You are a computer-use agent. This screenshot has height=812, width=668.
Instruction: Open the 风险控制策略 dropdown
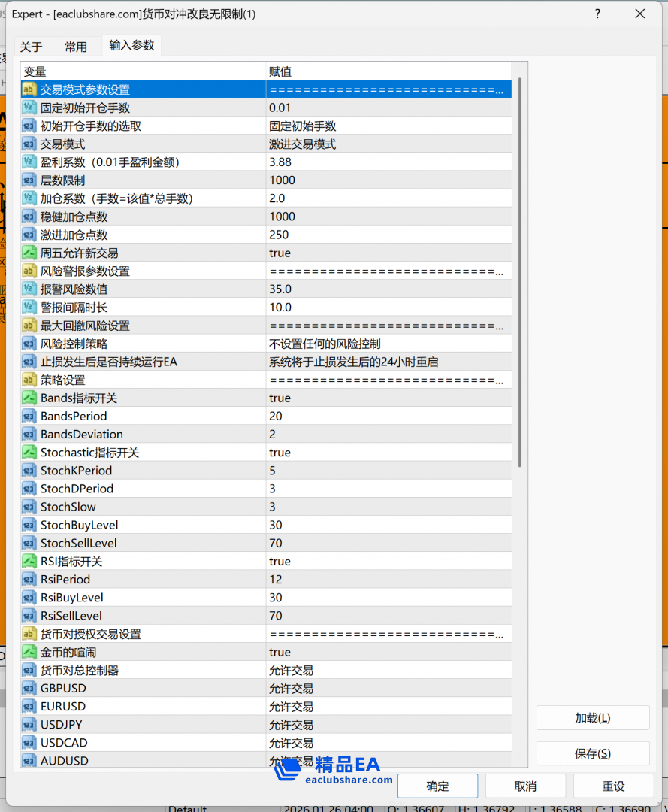376,344
